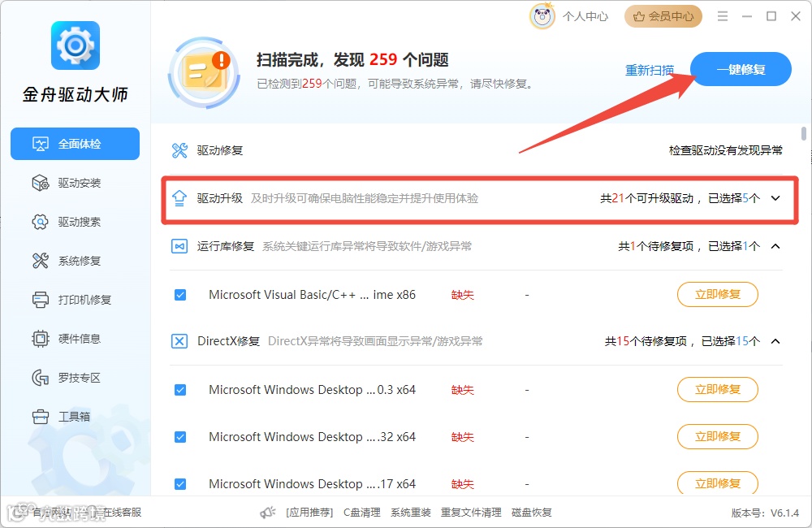Open the 工具箱 toolbox

(x=74, y=417)
